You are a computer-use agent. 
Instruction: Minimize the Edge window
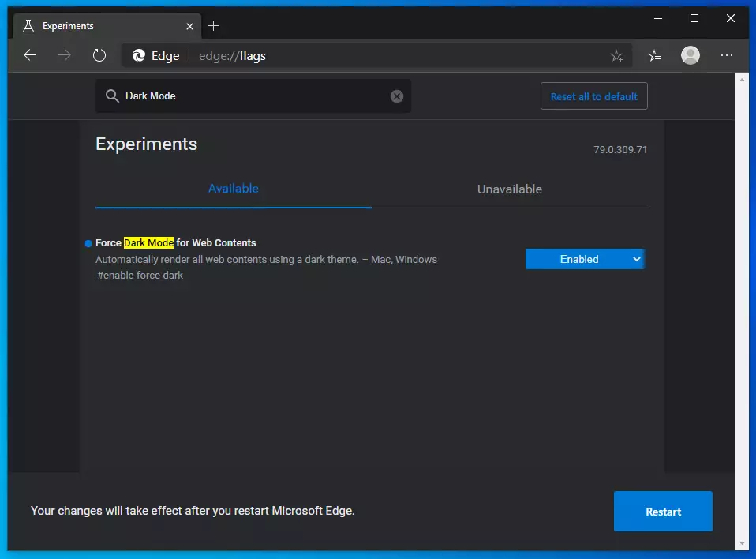(x=658, y=18)
